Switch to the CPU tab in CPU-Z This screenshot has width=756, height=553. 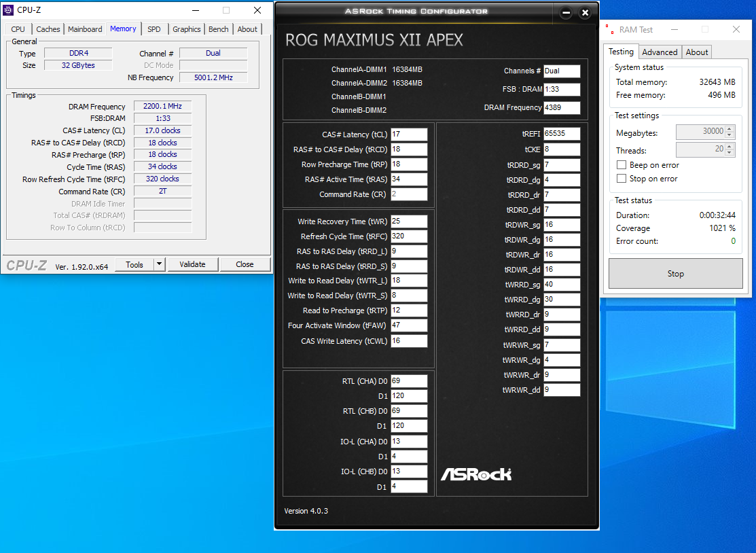click(18, 29)
